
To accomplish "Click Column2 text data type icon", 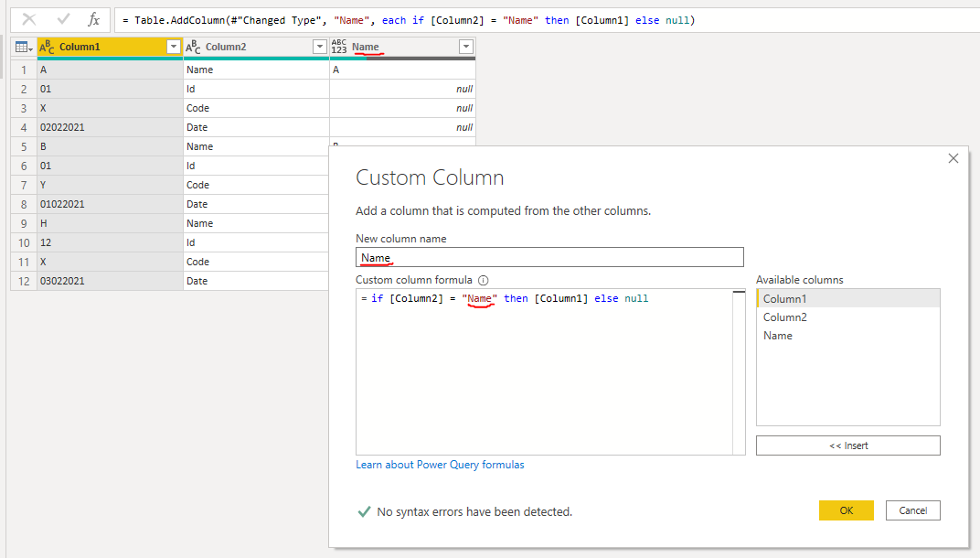I will (x=193, y=47).
